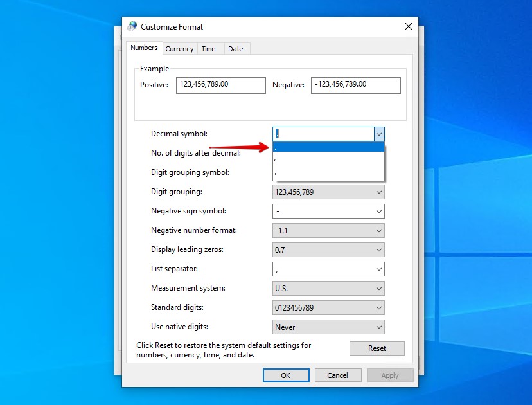Click the Customize Format title bar globe icon
The image size is (532, 405).
click(x=132, y=26)
